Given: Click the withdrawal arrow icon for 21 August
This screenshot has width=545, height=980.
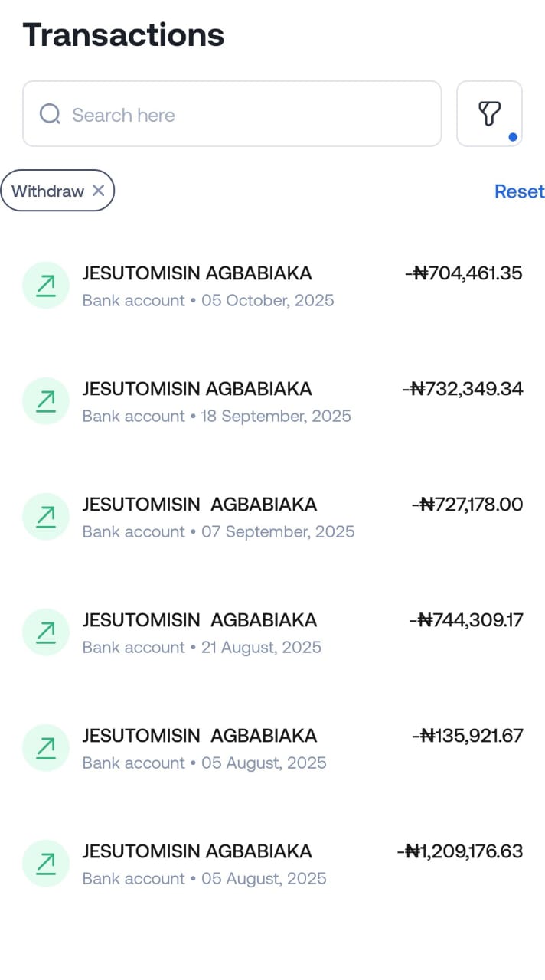Looking at the screenshot, I should [x=46, y=632].
